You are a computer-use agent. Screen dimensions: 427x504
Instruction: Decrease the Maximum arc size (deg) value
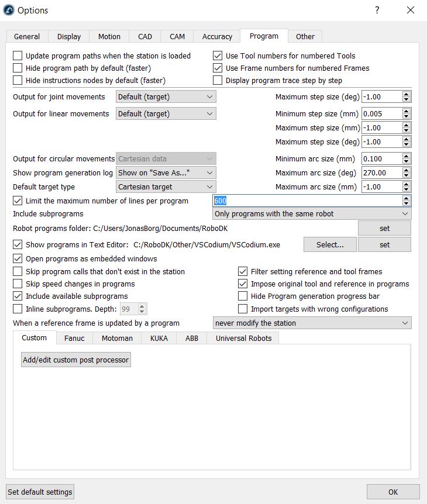[407, 175]
